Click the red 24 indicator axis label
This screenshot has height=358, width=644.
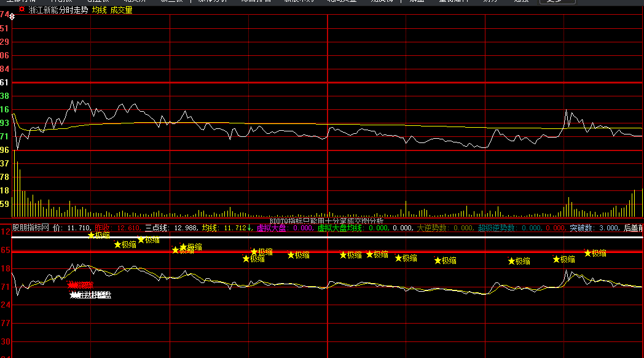coord(6,305)
